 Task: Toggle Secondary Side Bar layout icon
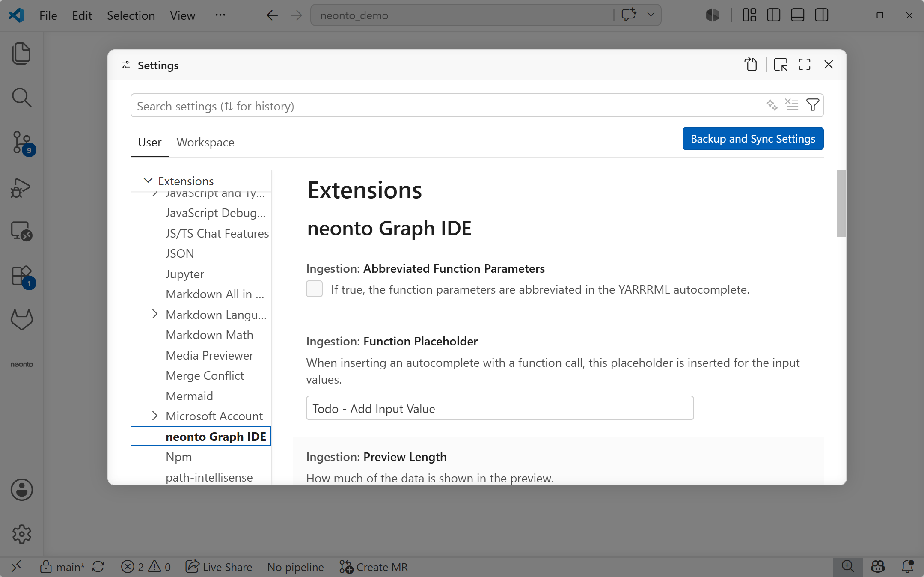[x=821, y=15]
